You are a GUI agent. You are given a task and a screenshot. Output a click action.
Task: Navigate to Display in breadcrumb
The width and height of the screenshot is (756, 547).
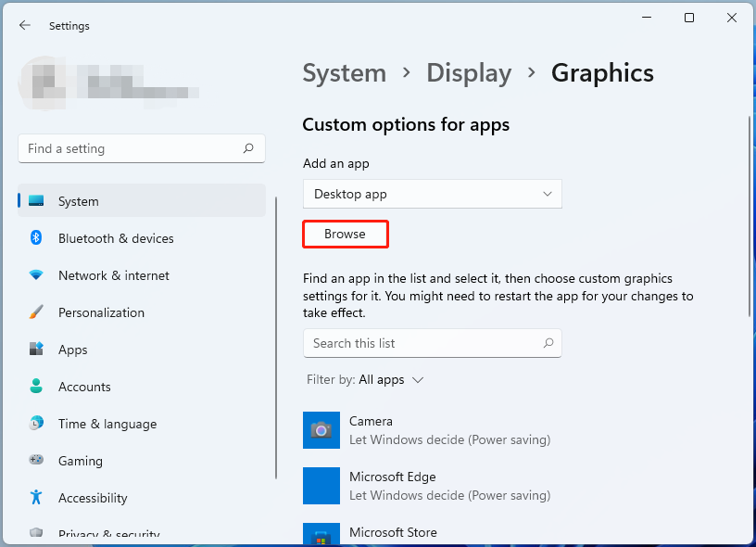[468, 73]
